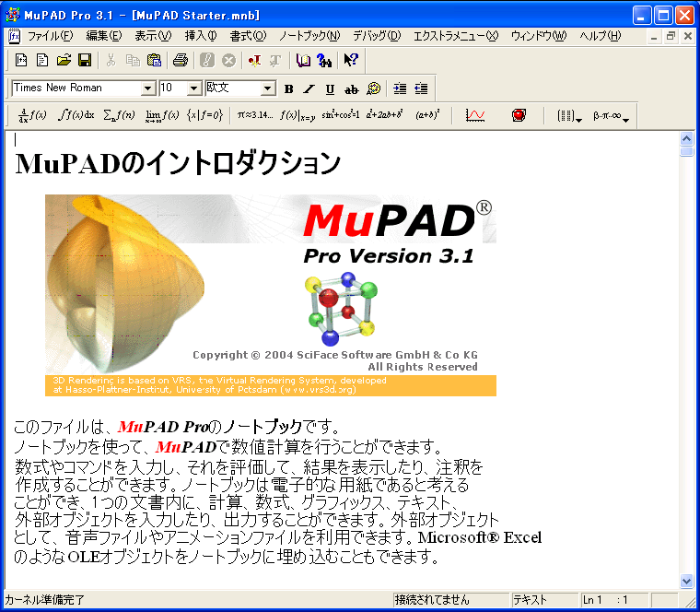This screenshot has height=612, width=700.
Task: Insert numeric approximation π≈3.14 command
Action: click(x=255, y=116)
